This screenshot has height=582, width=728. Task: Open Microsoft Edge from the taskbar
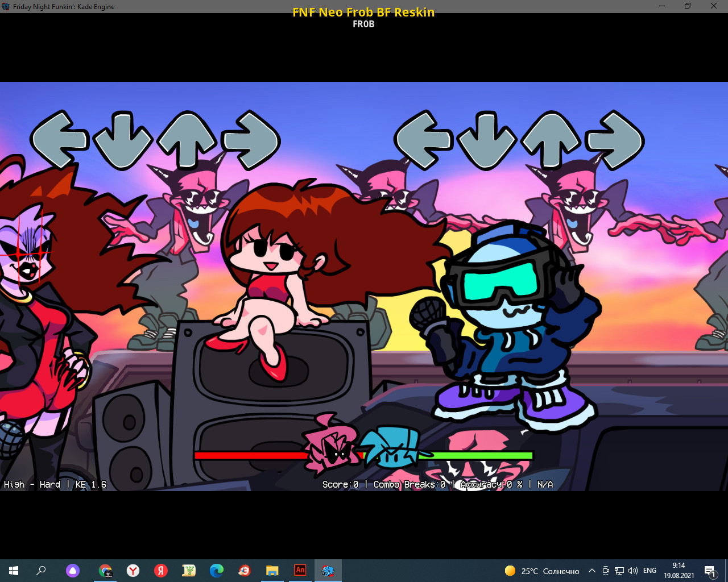216,570
